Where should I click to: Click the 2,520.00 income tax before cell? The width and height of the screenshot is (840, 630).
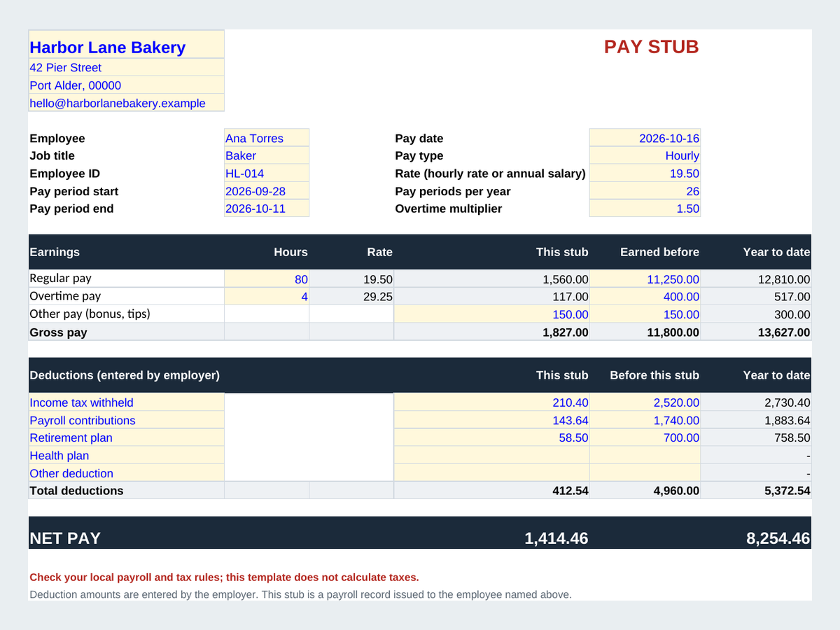click(645, 402)
